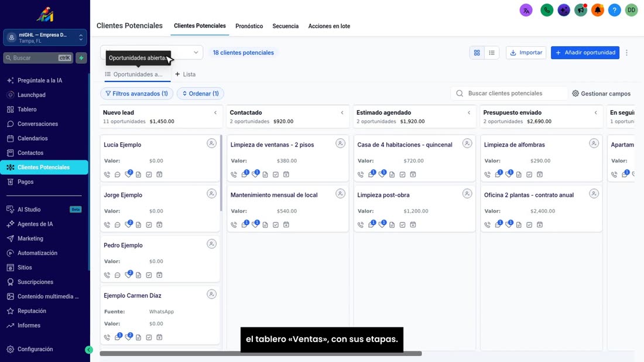The width and height of the screenshot is (644, 362).
Task: Open the language translation icon in header
Action: coord(526,11)
